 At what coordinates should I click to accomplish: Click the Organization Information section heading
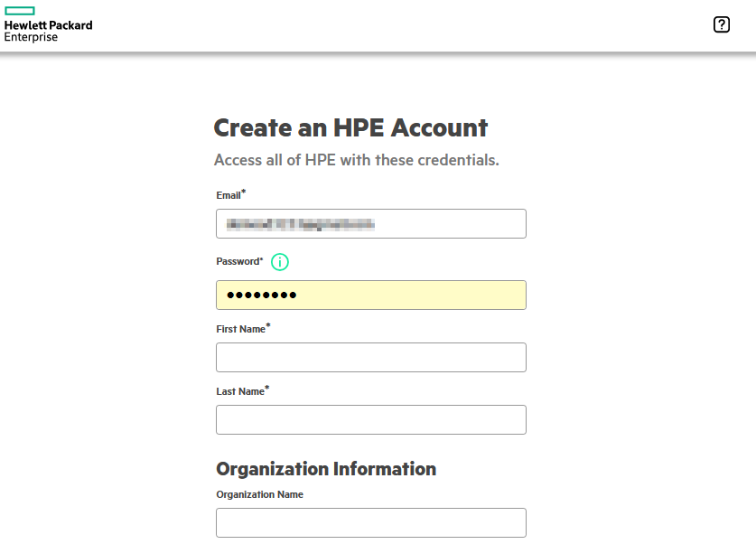coord(326,469)
